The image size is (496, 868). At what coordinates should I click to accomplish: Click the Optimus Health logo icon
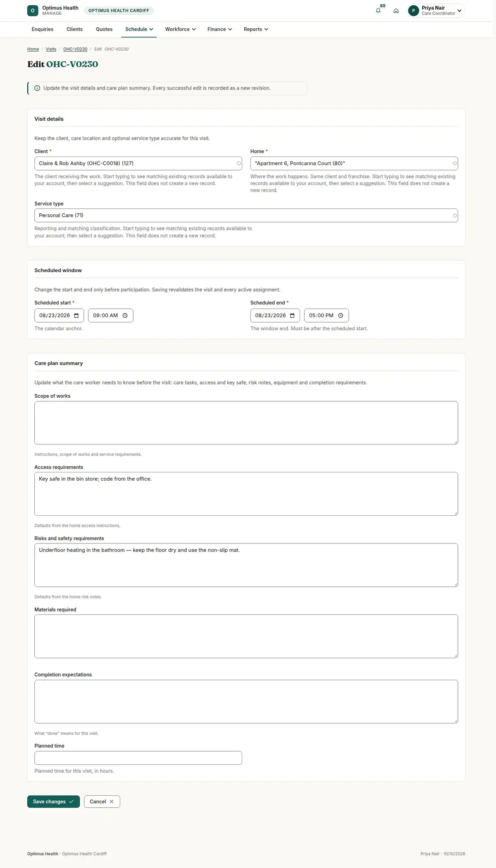tap(33, 11)
